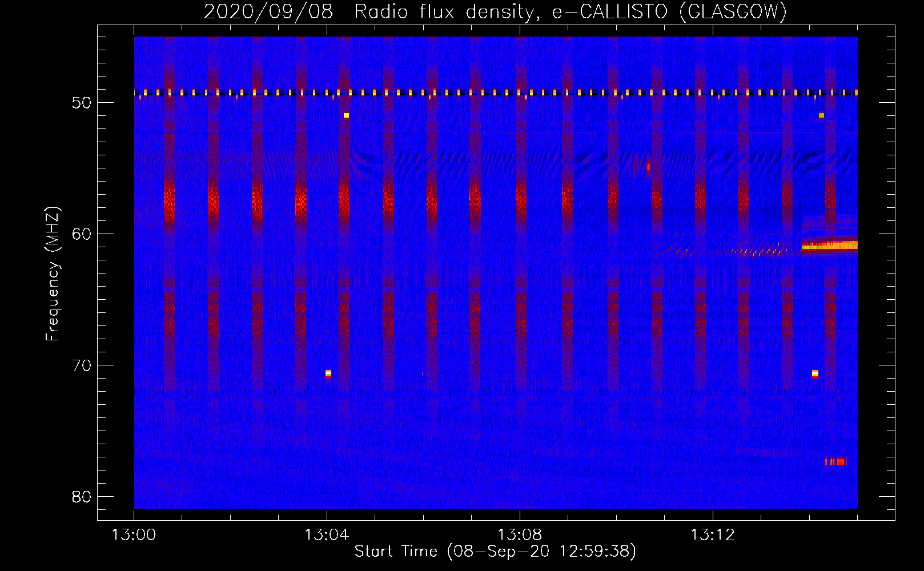Click the plot title "2020/09/08 Radio flux density, e-CALLISTO (GLASGOW)"
The image size is (924, 571).
(x=495, y=11)
